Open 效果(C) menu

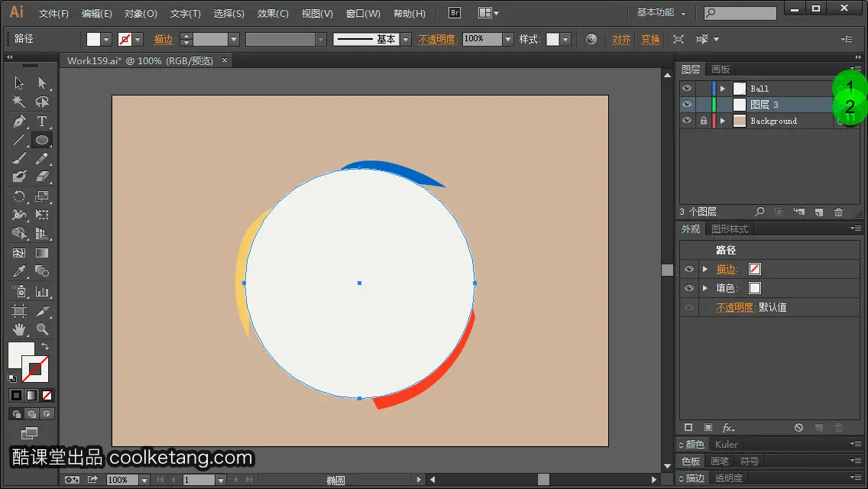273,13
